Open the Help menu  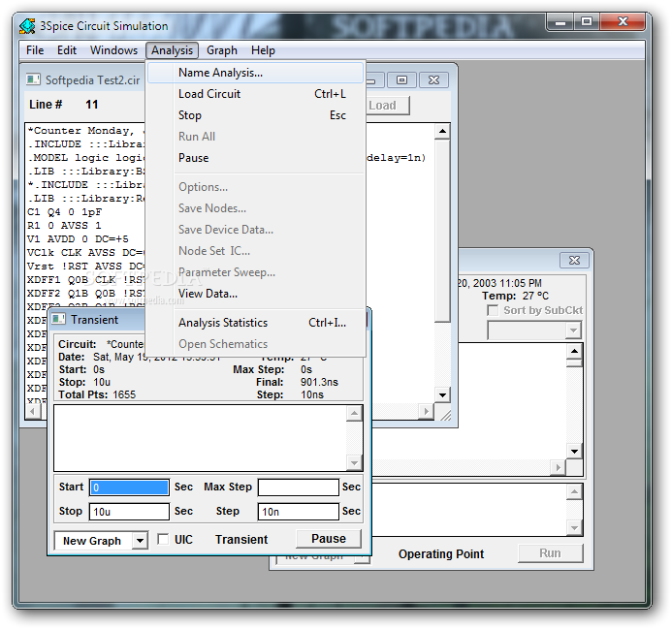pos(263,50)
